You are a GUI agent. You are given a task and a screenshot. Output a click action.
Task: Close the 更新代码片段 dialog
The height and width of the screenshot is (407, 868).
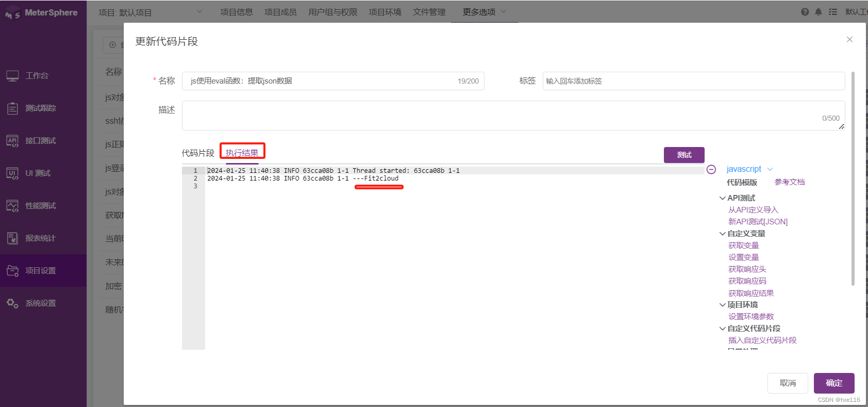click(849, 39)
